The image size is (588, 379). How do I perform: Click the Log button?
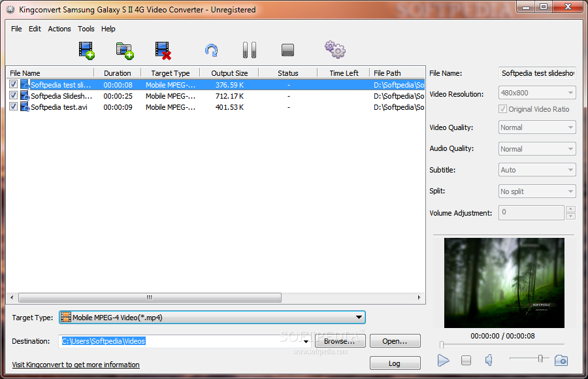(x=395, y=363)
